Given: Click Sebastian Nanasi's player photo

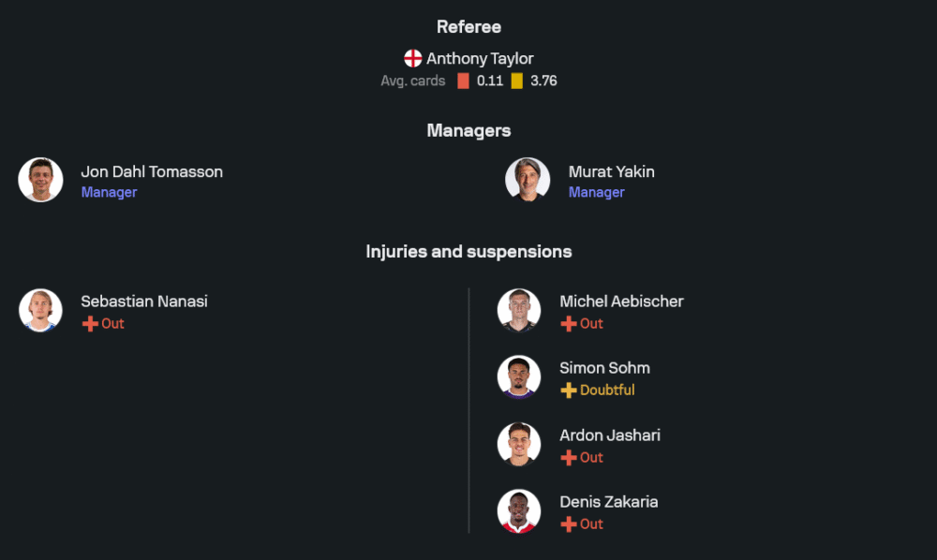Looking at the screenshot, I should pos(40,310).
